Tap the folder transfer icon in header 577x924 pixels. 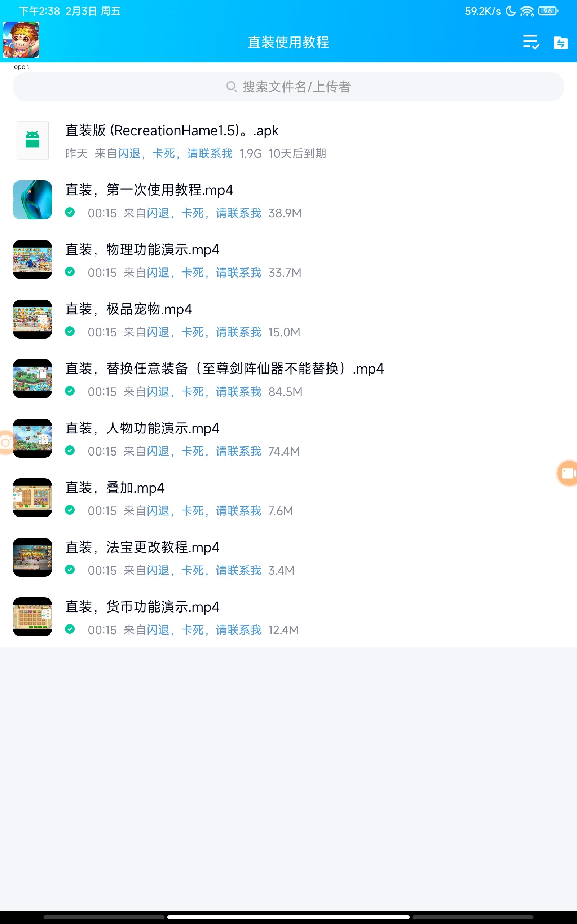pos(560,43)
